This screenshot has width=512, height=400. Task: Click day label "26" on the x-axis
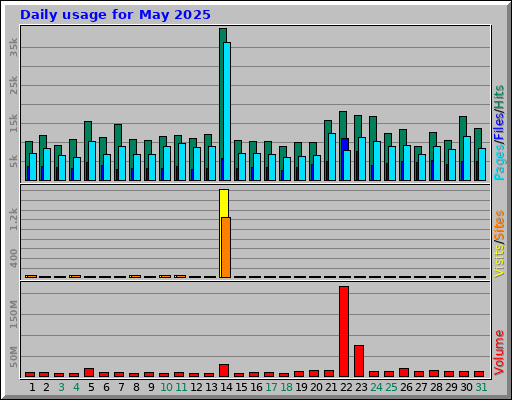[x=406, y=387]
